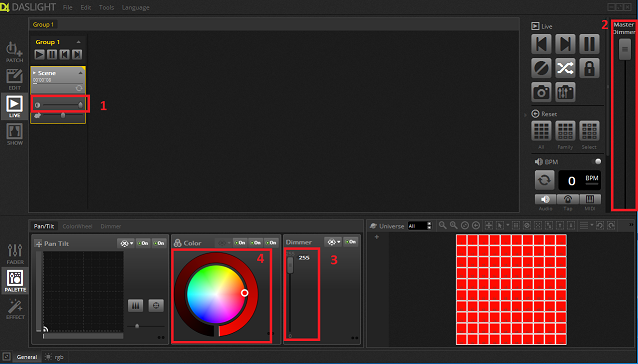Open the File menu
Image resolution: width=638 pixels, height=364 pixels.
[68, 7]
